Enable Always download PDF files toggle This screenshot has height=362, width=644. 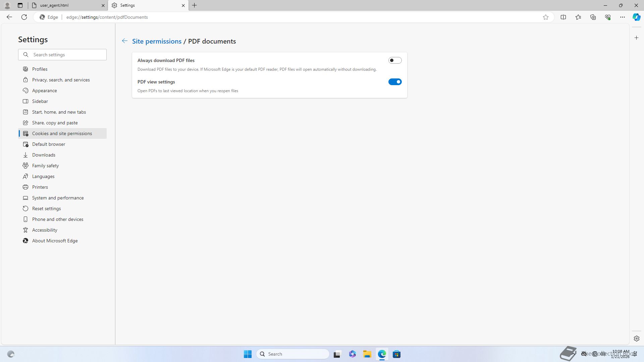395,60
